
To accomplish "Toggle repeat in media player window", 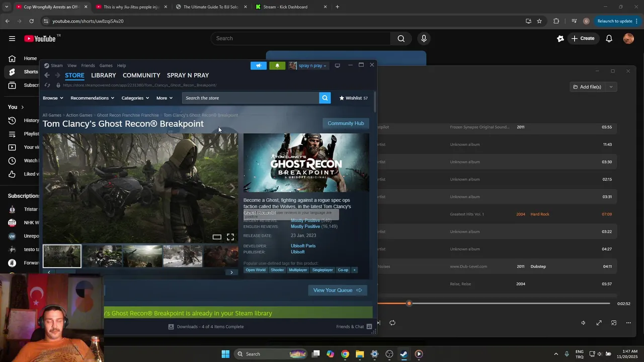I will [392, 323].
